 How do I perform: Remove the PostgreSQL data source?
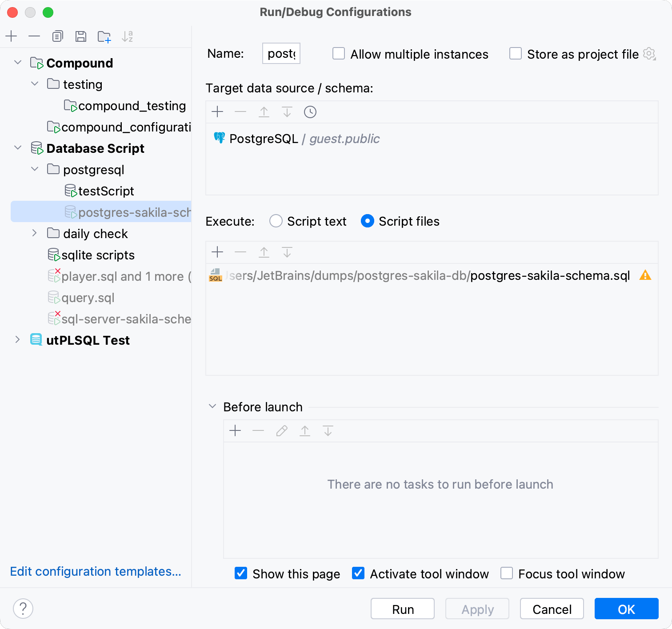pos(240,112)
